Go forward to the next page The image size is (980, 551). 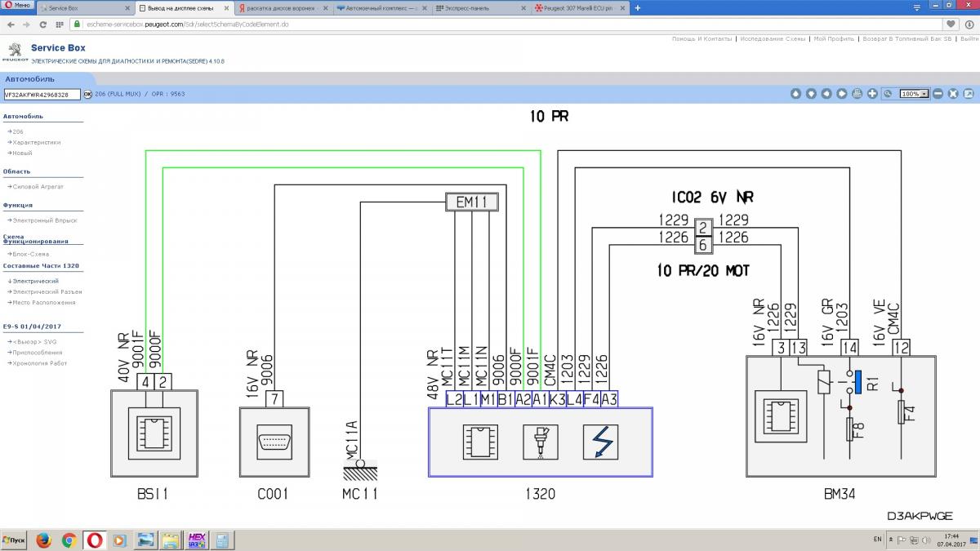click(25, 24)
